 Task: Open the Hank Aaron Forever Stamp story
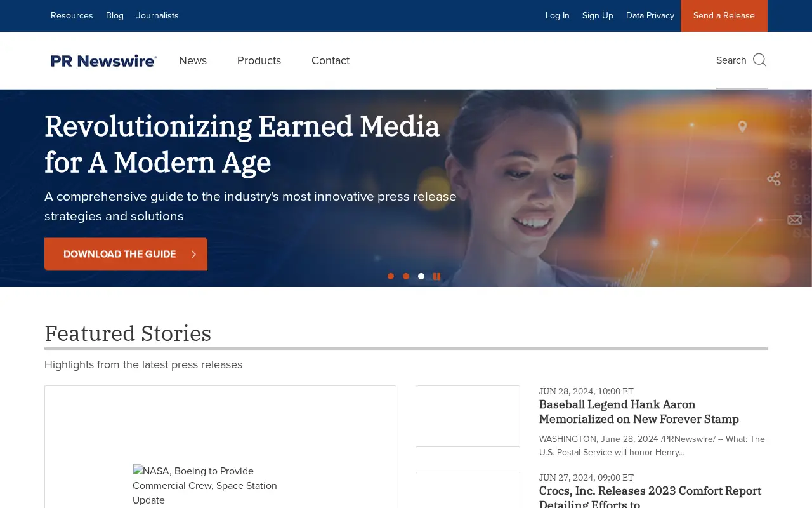639,412
